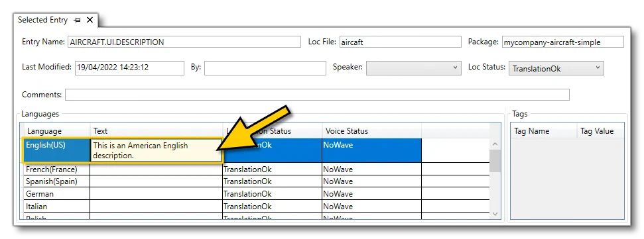Viewport: 644px width, 239px height.
Task: Open the Loc Status dropdown
Action: [x=556, y=68]
